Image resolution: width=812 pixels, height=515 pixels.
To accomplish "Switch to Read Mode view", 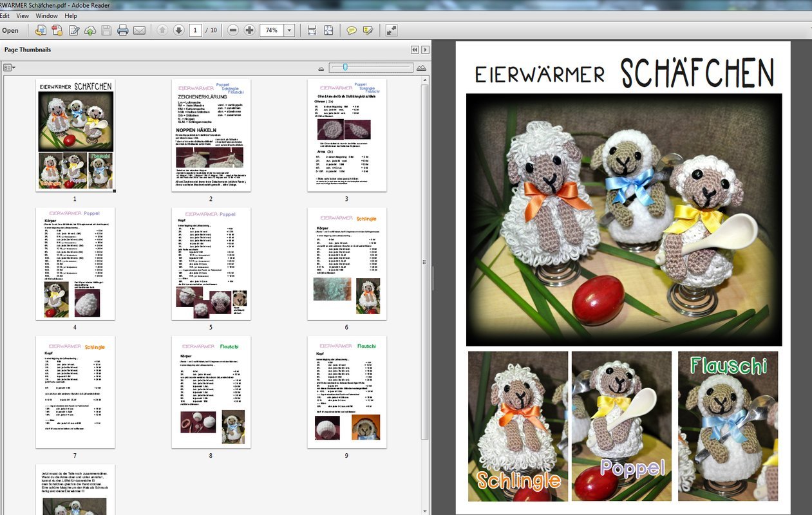I will tap(392, 30).
